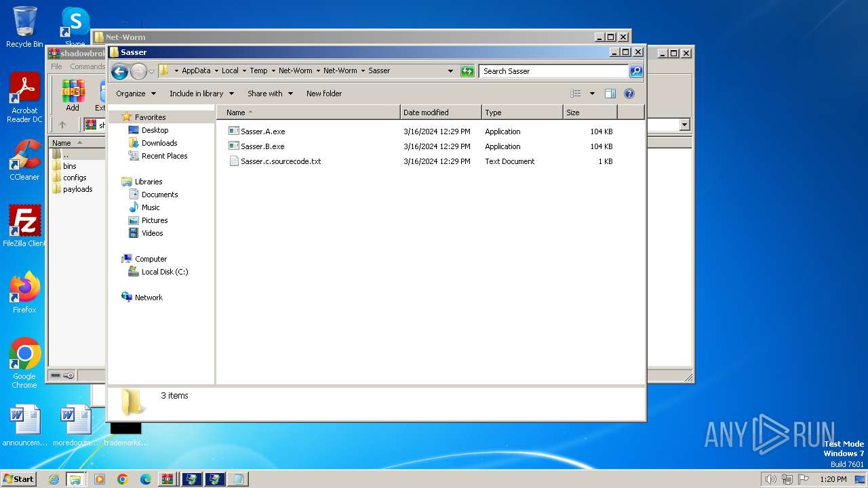Select Computer in navigation pane
This screenshot has height=488, width=868.
151,259
